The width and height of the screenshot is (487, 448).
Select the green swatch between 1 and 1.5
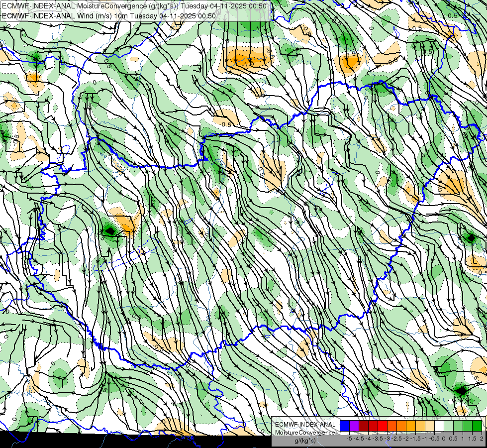tap(468, 426)
